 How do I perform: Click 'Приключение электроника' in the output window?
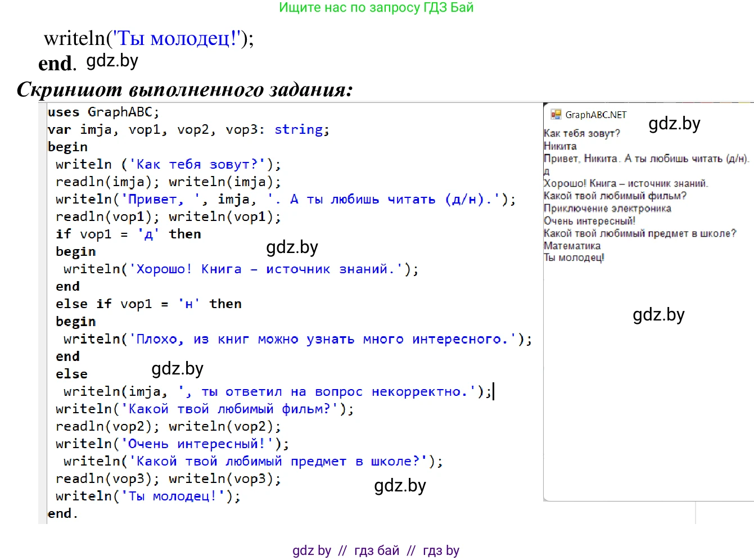pyautogui.click(x=607, y=209)
